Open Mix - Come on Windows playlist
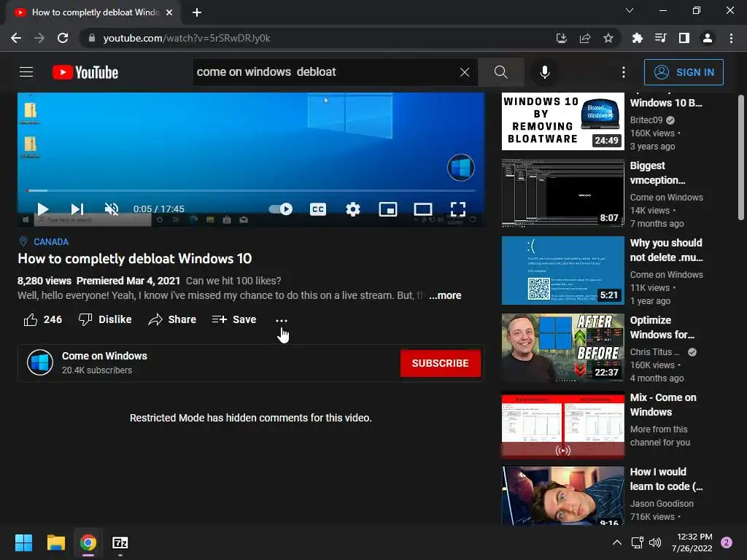This screenshot has height=560, width=747. [562, 425]
